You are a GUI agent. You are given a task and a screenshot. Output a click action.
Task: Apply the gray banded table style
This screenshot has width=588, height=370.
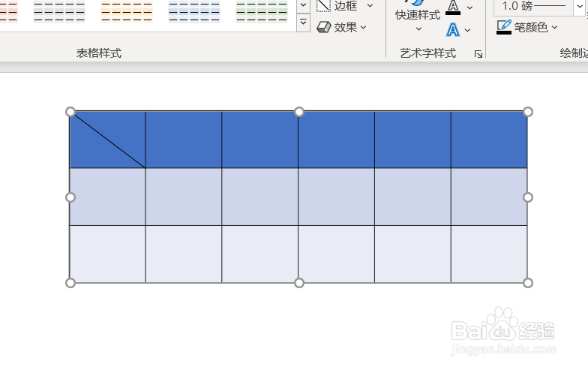(59, 11)
